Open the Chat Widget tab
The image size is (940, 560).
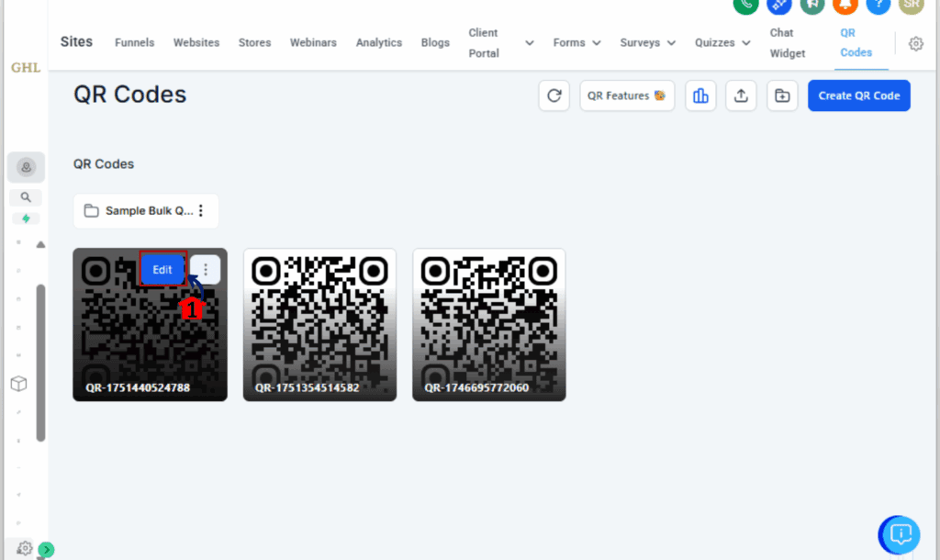(x=787, y=42)
